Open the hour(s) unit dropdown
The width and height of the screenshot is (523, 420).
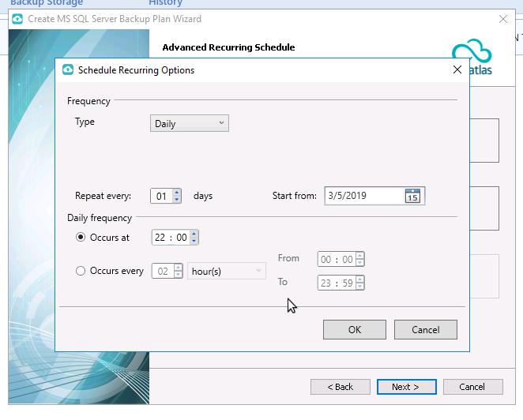point(227,271)
